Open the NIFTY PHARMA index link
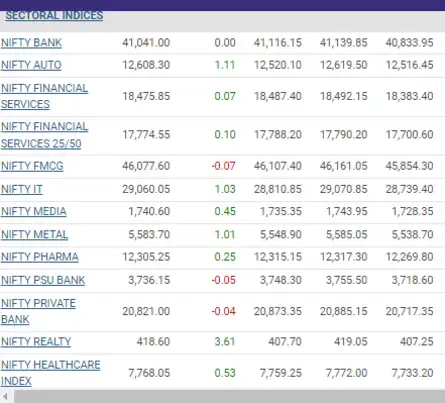Image resolution: width=445 pixels, height=403 pixels. [40, 257]
